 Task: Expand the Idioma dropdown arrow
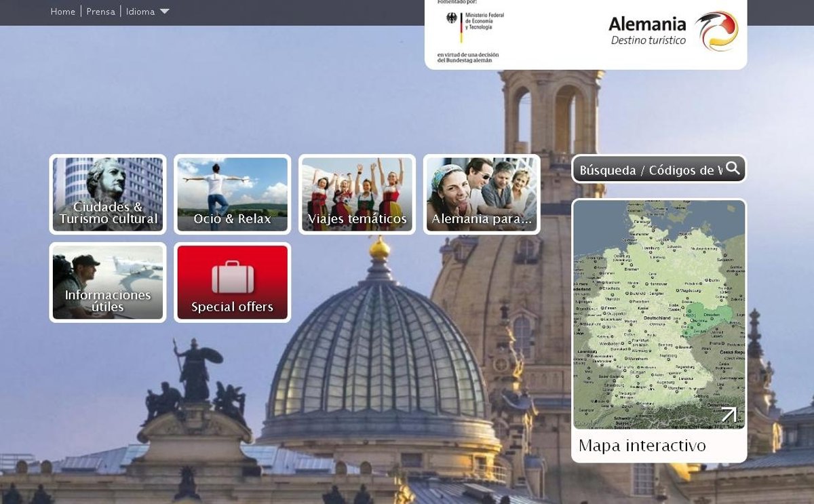pyautogui.click(x=165, y=12)
